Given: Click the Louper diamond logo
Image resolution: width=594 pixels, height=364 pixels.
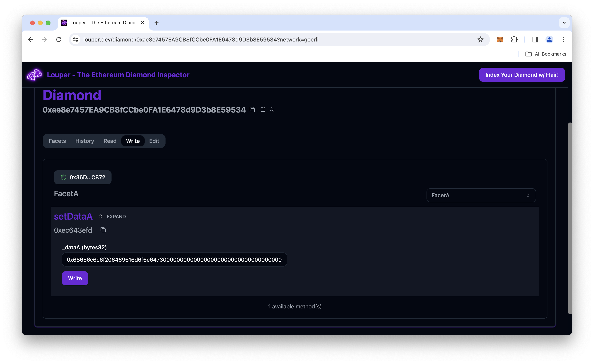Looking at the screenshot, I should [x=34, y=75].
